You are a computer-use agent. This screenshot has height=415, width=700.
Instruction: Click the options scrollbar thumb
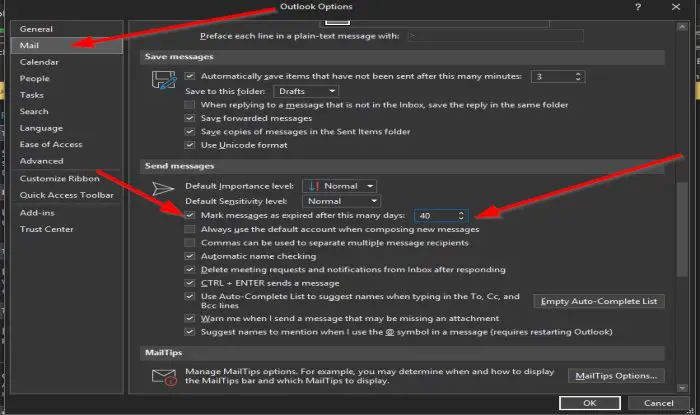pyautogui.click(x=682, y=229)
